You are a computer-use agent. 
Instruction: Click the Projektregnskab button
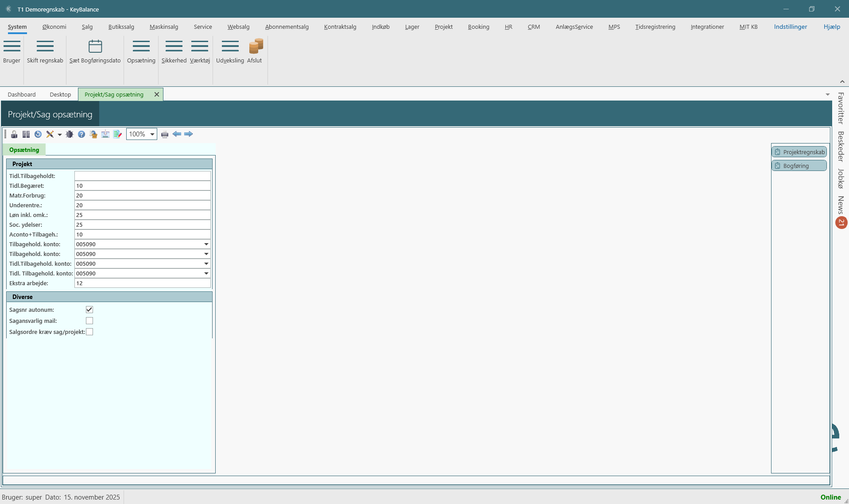799,152
